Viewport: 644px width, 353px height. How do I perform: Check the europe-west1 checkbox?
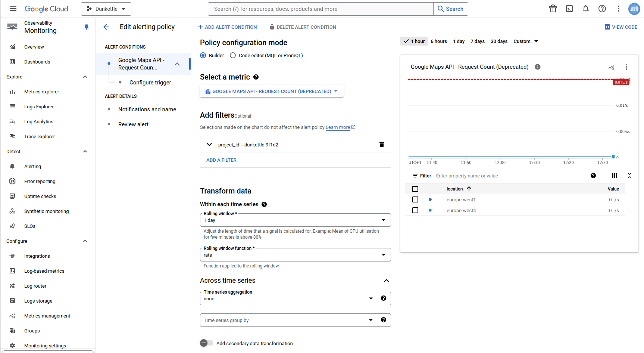click(x=415, y=200)
